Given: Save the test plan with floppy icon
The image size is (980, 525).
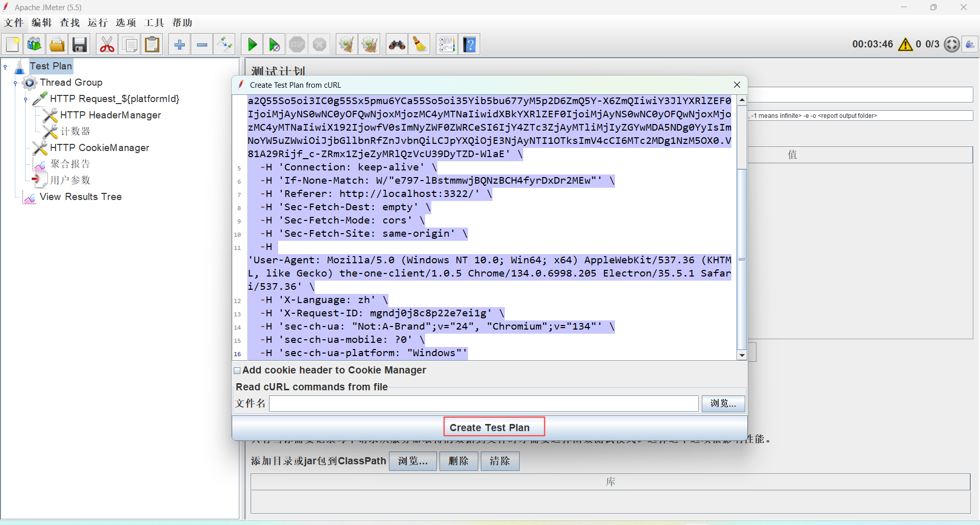Looking at the screenshot, I should point(80,44).
